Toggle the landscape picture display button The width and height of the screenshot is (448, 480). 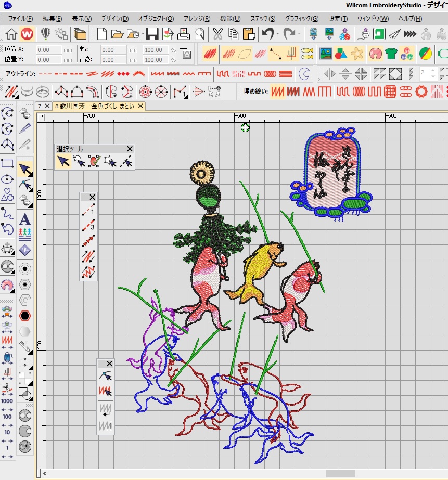(325, 54)
